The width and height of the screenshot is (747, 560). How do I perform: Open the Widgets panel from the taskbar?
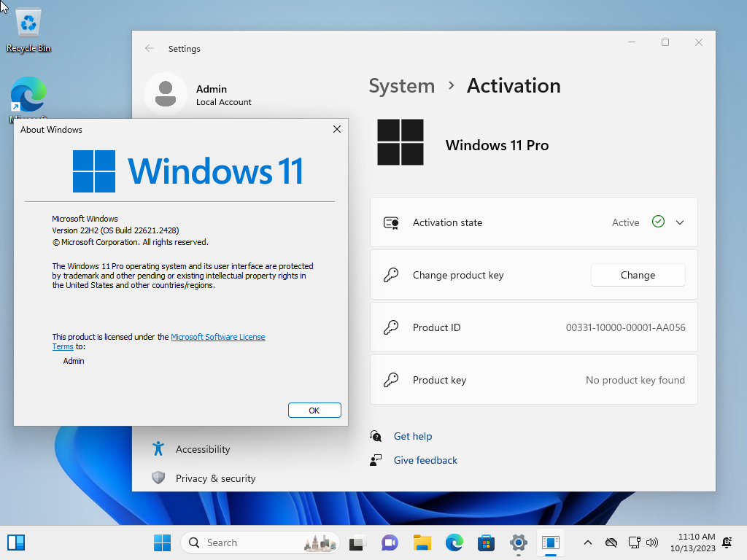pyautogui.click(x=16, y=542)
